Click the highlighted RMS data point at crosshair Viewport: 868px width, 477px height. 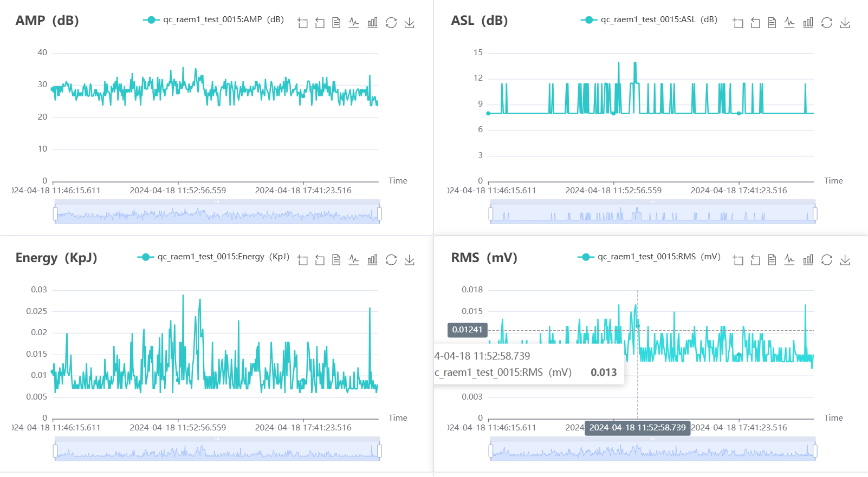(638, 325)
